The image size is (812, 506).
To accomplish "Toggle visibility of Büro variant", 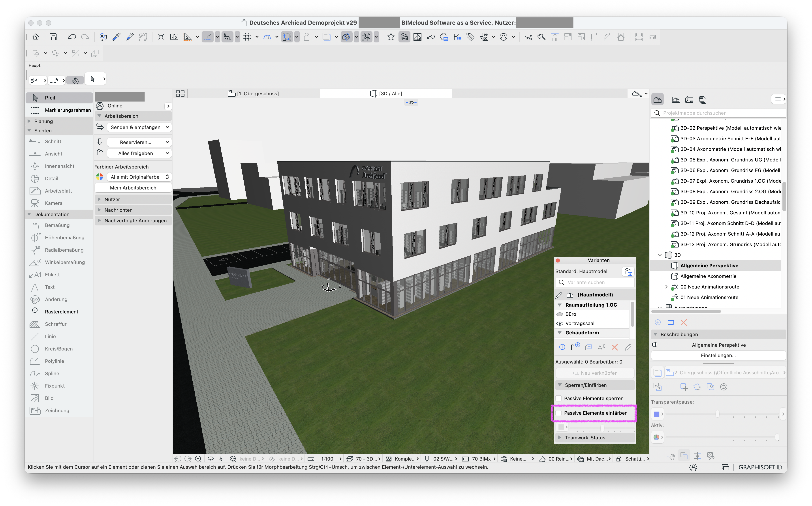I will pos(560,315).
